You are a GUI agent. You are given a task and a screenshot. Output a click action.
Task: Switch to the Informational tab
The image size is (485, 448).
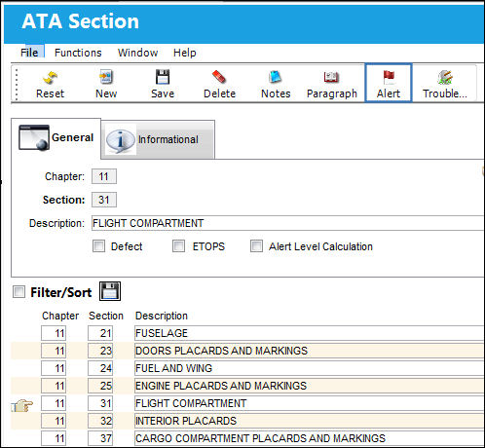[158, 140]
